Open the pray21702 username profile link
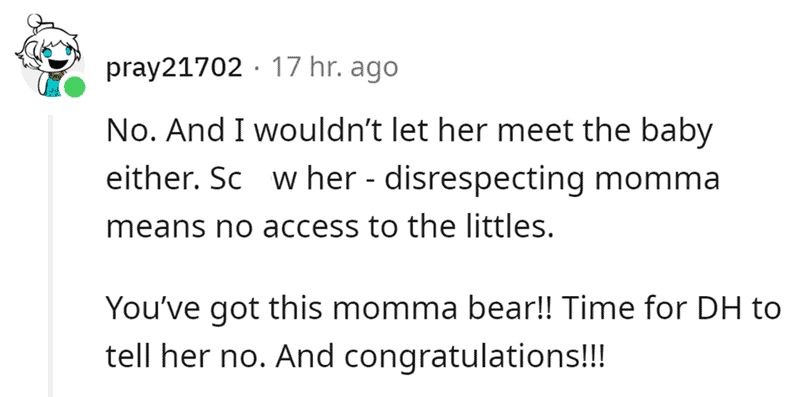The image size is (800, 397). coord(174,68)
